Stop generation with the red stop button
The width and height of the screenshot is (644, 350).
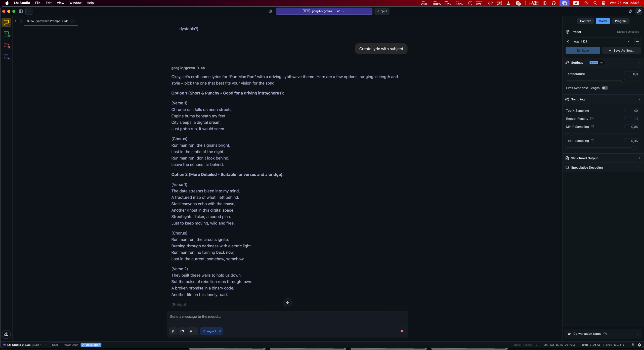point(402,331)
